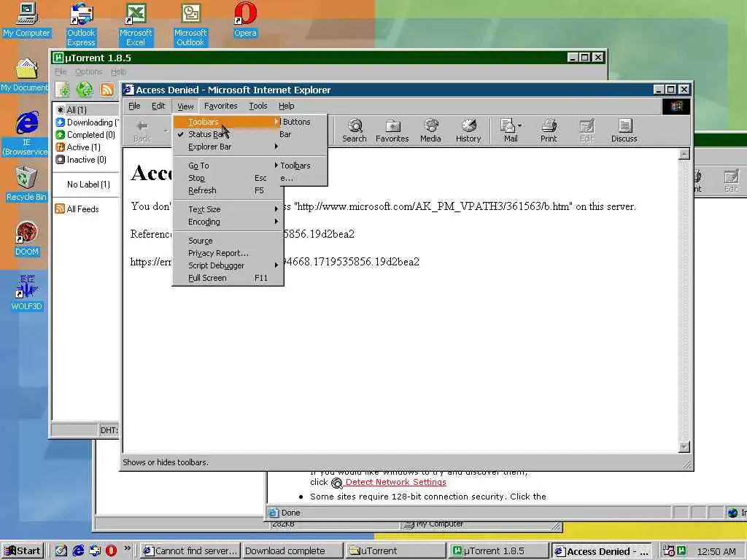Select the Outlook Express desktop icon
Screen dimensions: 747x560
coord(81,24)
